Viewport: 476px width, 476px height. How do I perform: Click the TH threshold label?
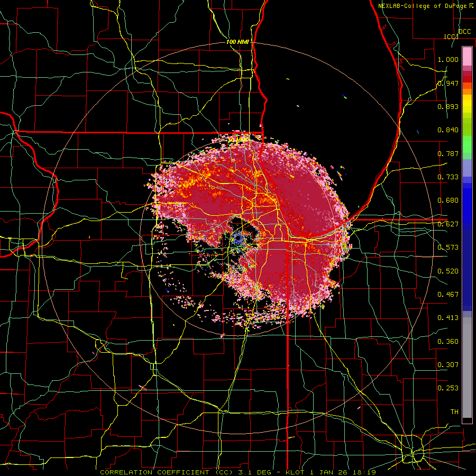click(x=454, y=412)
